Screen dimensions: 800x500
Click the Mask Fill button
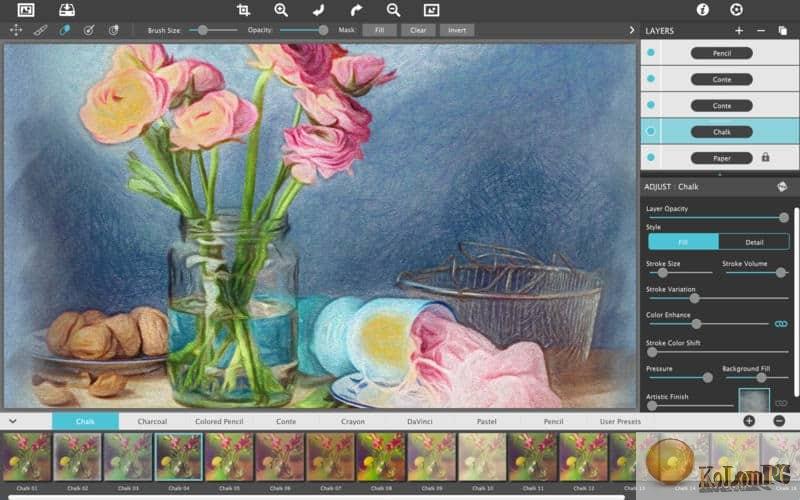379,30
